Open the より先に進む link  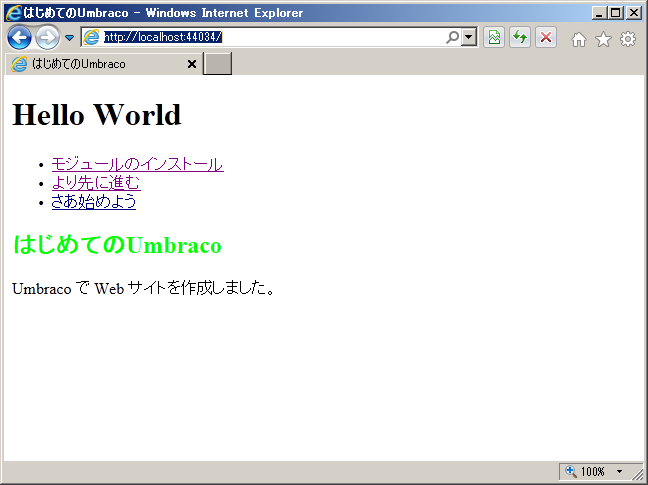(x=96, y=183)
